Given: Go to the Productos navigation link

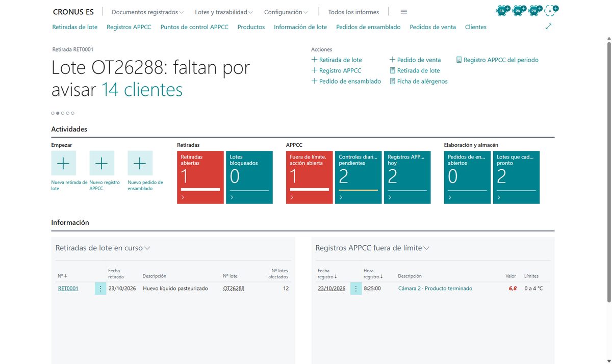Looking at the screenshot, I should 251,27.
